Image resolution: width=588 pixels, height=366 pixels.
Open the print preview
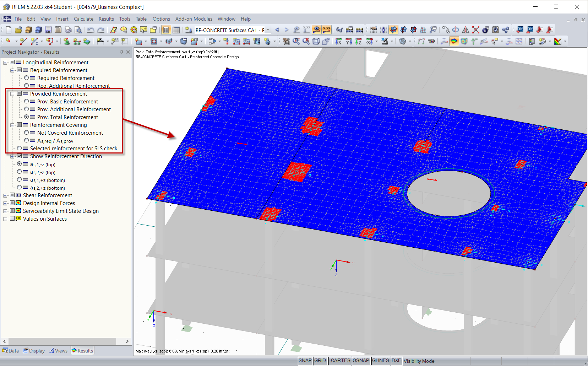(78, 30)
